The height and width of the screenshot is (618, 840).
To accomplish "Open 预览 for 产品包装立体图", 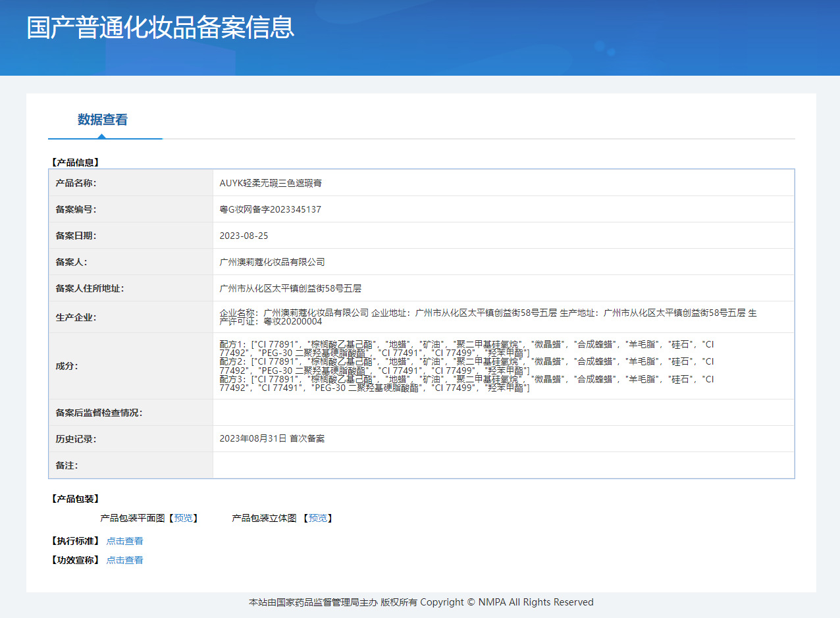I will tap(318, 518).
